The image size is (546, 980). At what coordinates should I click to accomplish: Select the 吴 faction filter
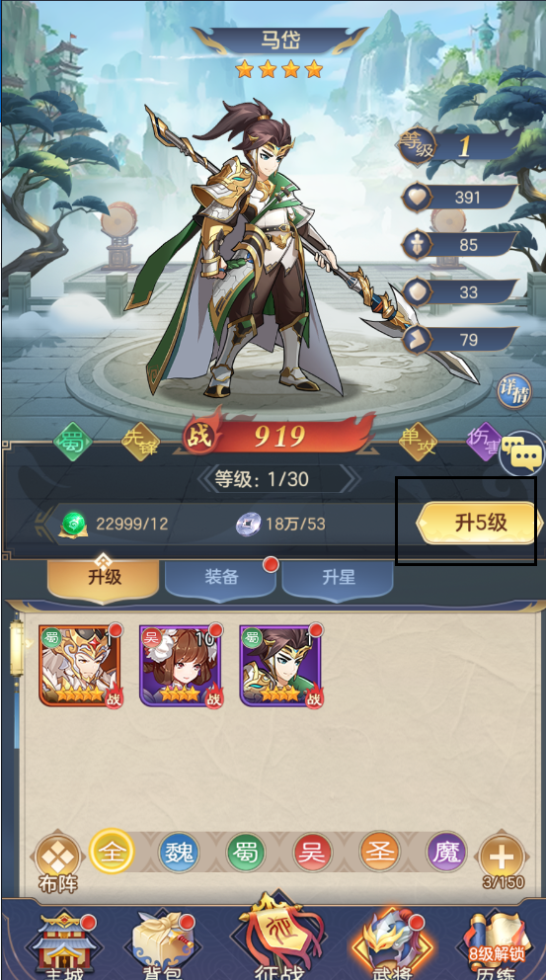[x=312, y=853]
